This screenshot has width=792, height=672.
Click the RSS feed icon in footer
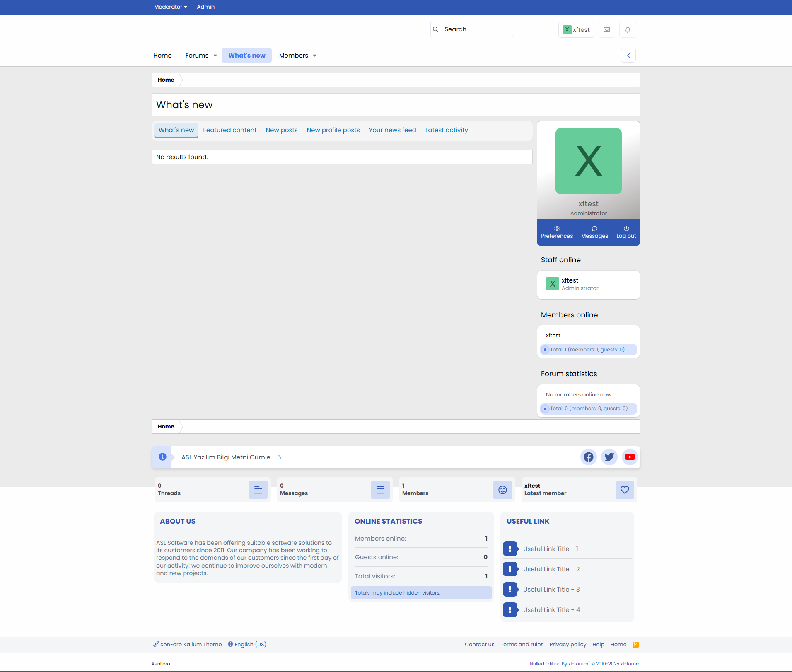coord(635,645)
